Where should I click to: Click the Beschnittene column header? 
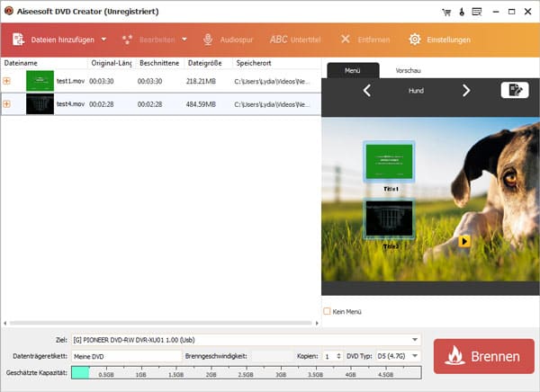tap(160, 63)
